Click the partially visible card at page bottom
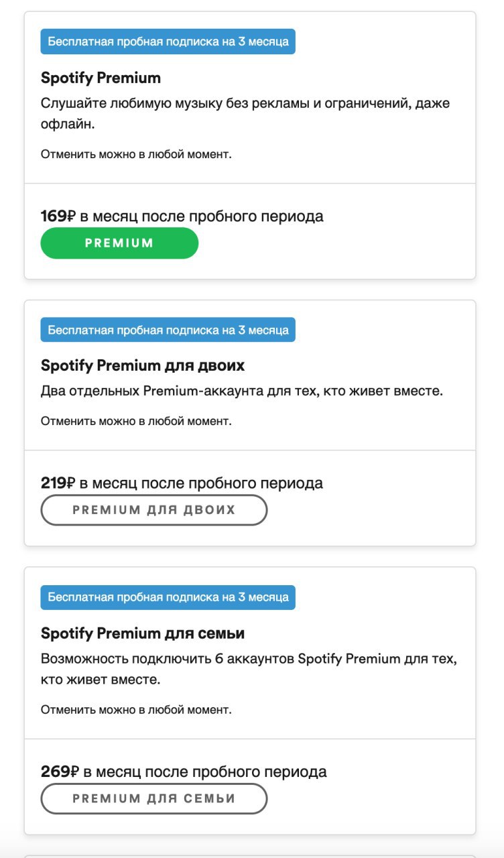Screen dimensions: 504x858 click(x=250, y=856)
